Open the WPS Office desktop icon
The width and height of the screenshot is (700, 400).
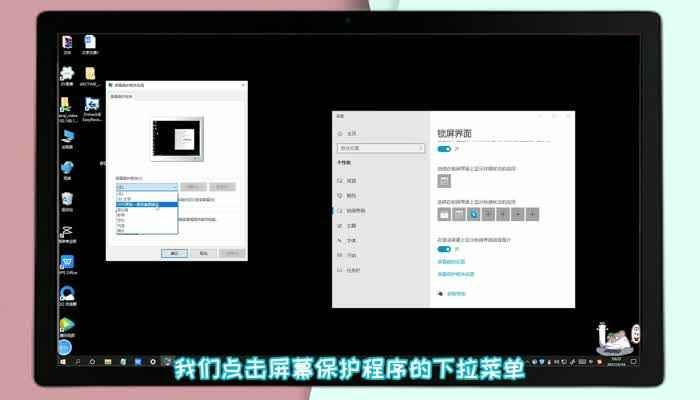(67, 264)
